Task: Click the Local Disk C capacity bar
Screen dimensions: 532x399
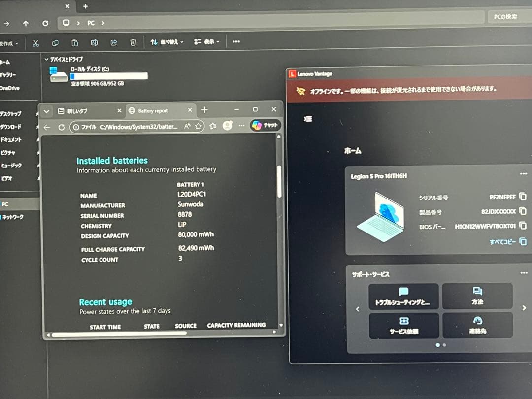Action: 108,75
